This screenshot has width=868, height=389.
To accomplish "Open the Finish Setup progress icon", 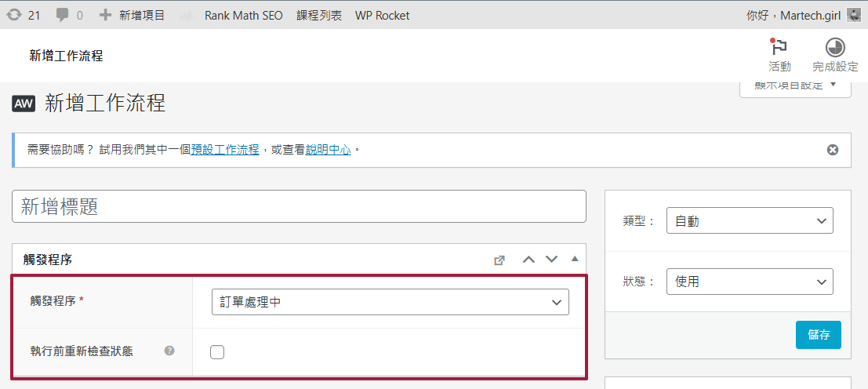I will [x=835, y=48].
